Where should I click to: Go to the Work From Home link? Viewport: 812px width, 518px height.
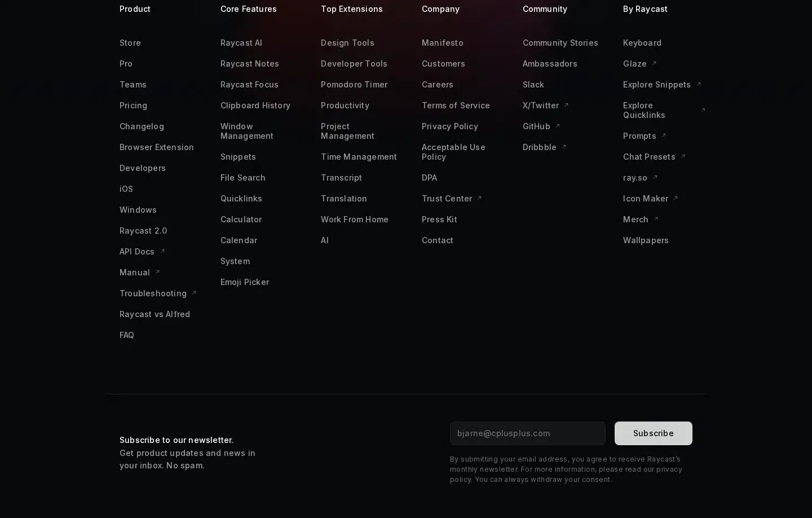[x=355, y=220]
